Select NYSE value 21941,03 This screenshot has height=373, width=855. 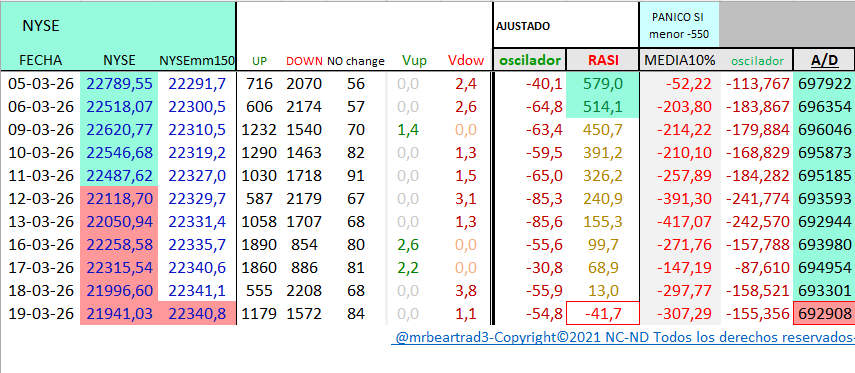coord(119,314)
